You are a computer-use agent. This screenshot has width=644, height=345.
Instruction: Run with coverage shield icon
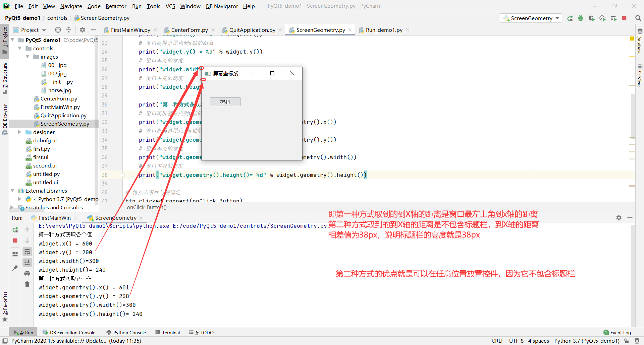tap(591, 18)
